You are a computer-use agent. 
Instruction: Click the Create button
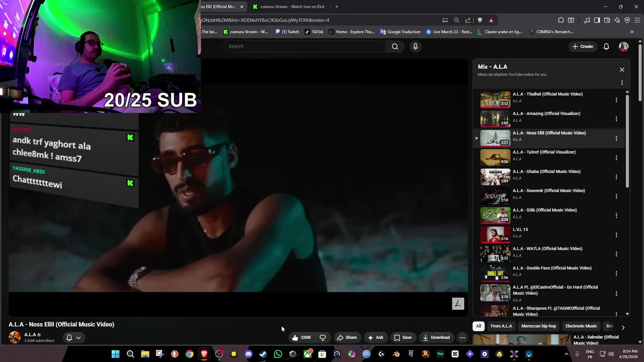583,46
